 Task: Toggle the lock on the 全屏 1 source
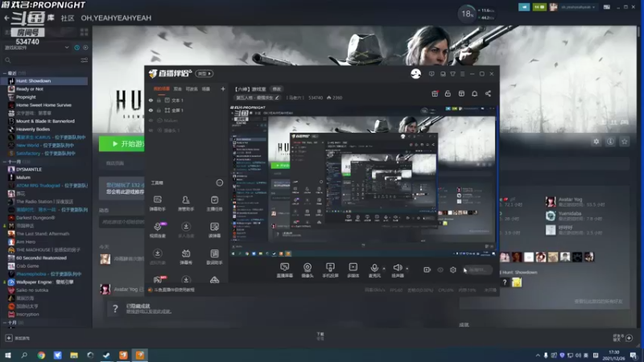pyautogui.click(x=159, y=110)
